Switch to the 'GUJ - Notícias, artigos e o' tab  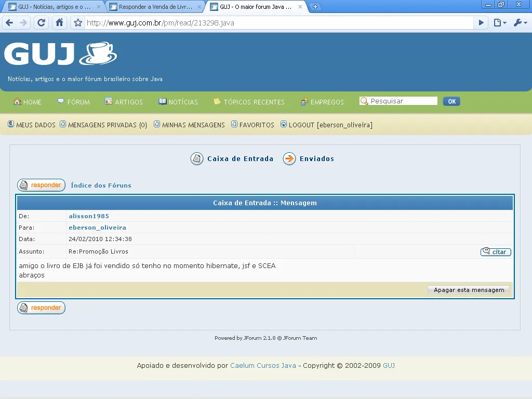tap(54, 7)
